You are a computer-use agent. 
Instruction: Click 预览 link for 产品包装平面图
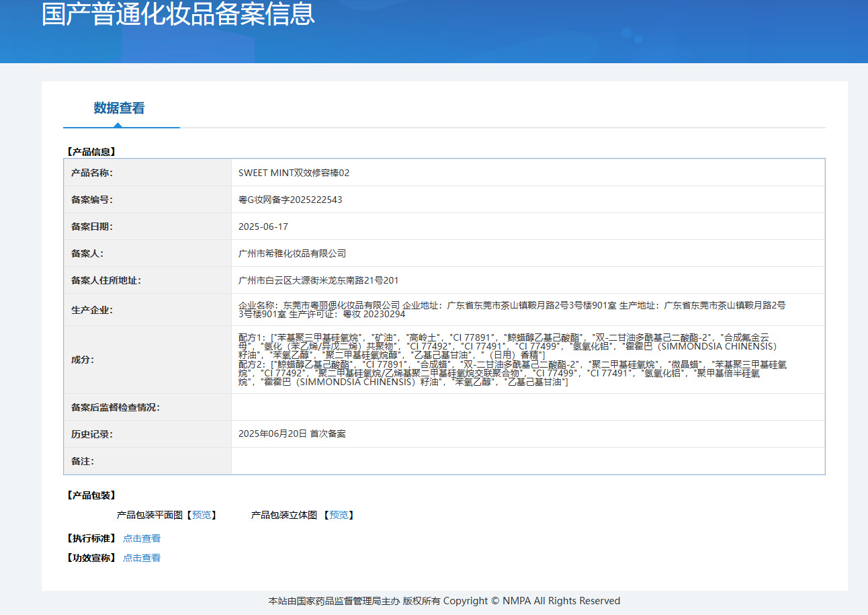pyautogui.click(x=202, y=515)
